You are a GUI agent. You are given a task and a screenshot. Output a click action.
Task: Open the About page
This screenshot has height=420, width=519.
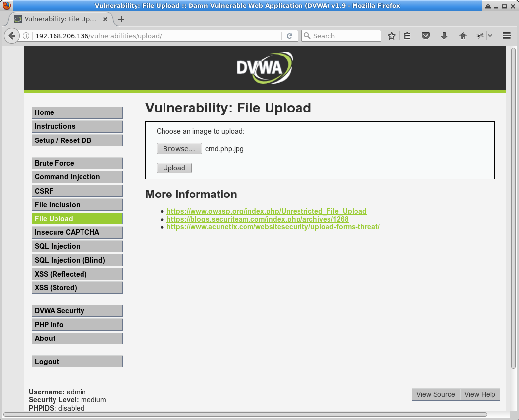77,338
